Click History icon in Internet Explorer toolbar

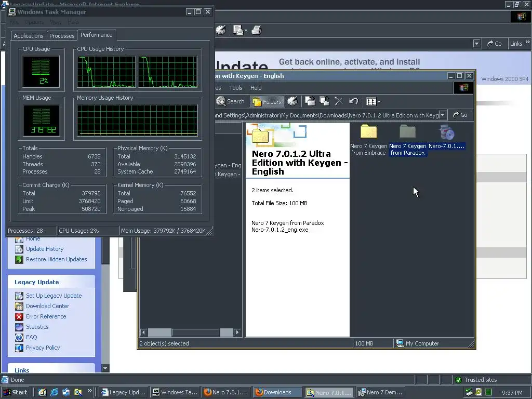click(x=220, y=30)
